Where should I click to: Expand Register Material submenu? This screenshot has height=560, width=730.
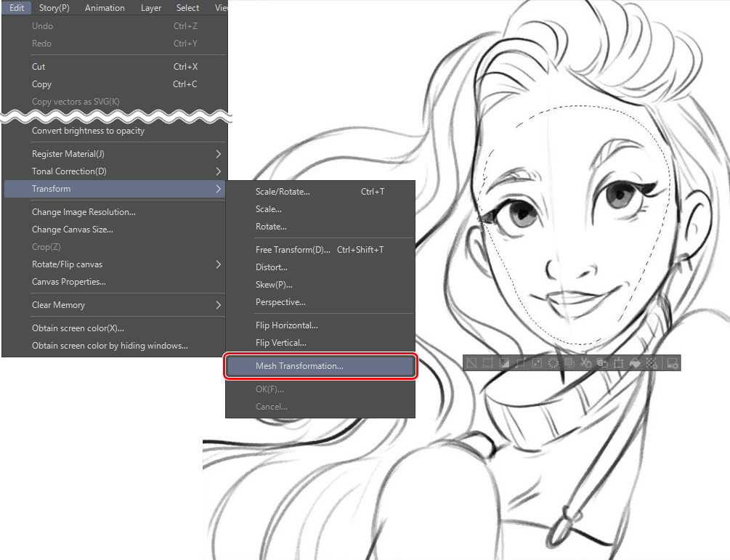pos(218,154)
